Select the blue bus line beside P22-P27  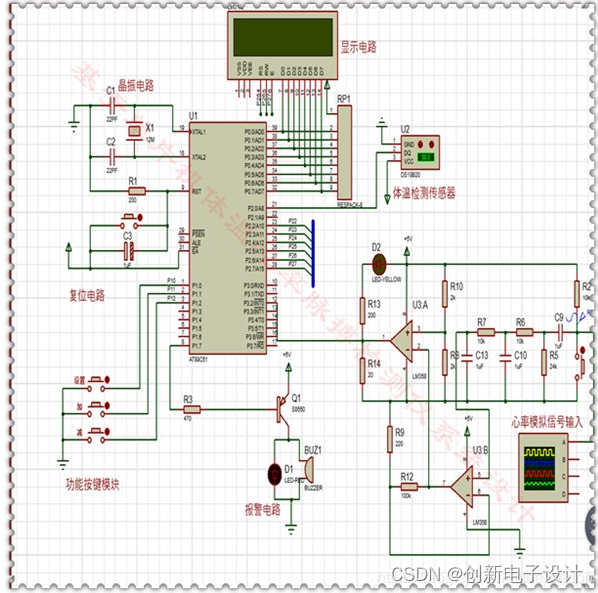pos(313,253)
